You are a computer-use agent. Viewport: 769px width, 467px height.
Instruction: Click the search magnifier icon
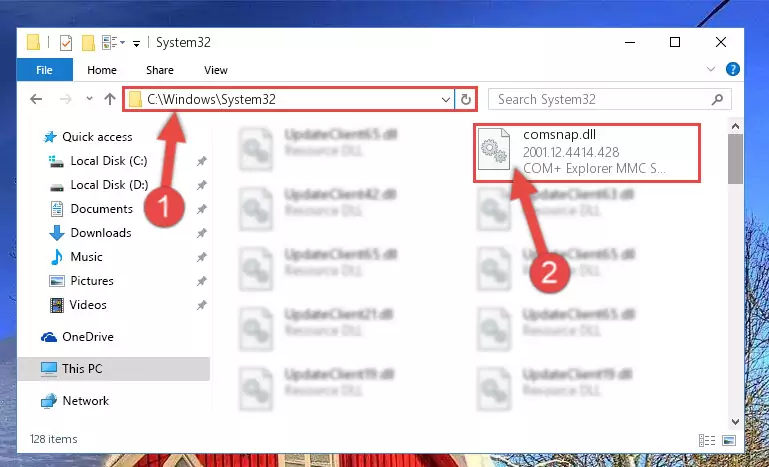tap(717, 100)
